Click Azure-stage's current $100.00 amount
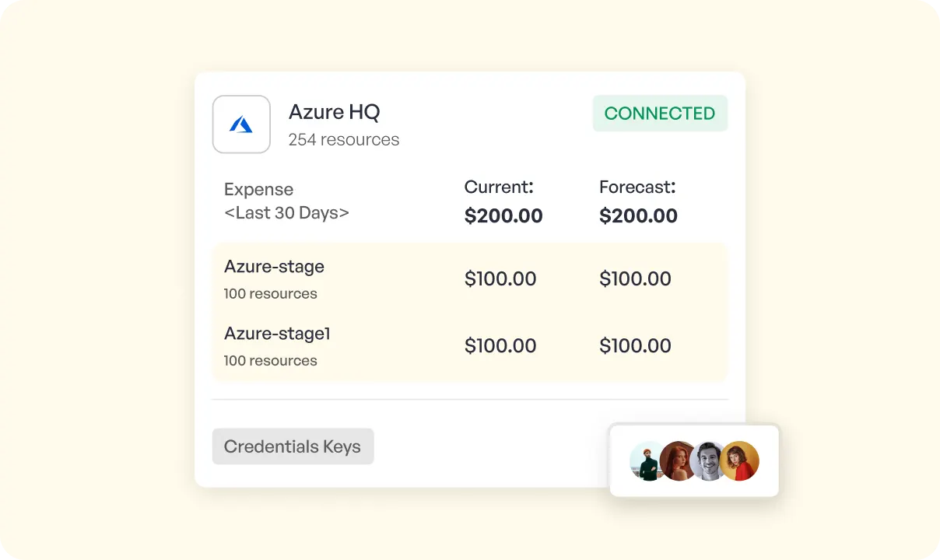 click(x=500, y=279)
